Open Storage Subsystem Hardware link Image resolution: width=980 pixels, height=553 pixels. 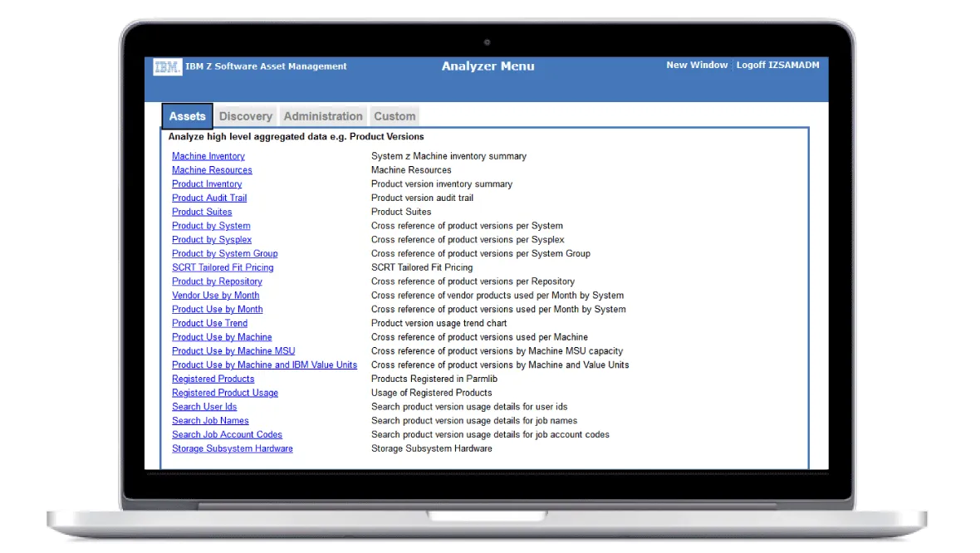click(233, 448)
